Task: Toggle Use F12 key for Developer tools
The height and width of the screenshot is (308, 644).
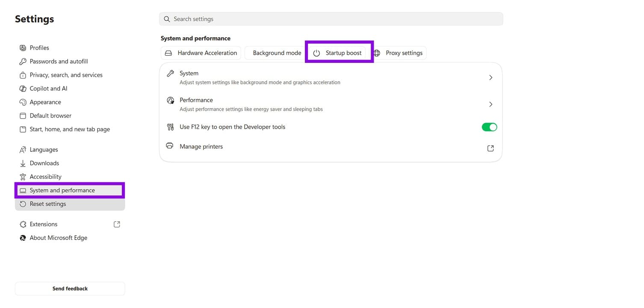Action: (x=489, y=127)
